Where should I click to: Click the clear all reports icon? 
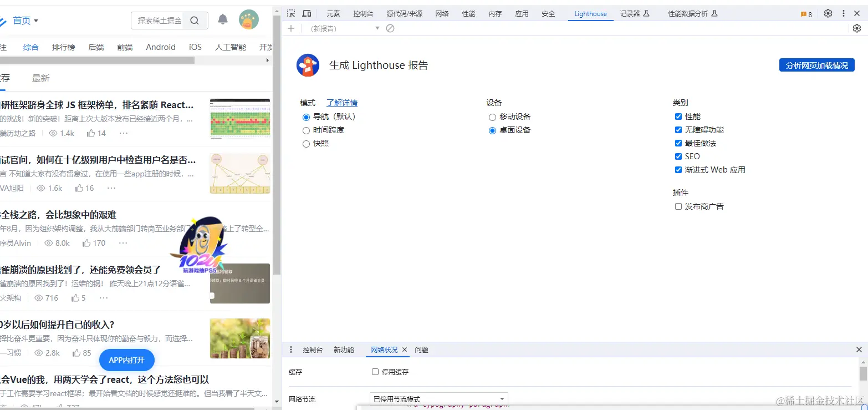[390, 28]
